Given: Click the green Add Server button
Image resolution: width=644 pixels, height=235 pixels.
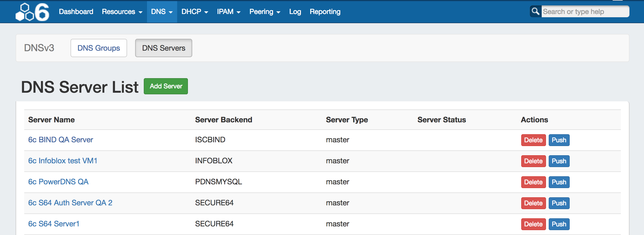Looking at the screenshot, I should 166,86.
